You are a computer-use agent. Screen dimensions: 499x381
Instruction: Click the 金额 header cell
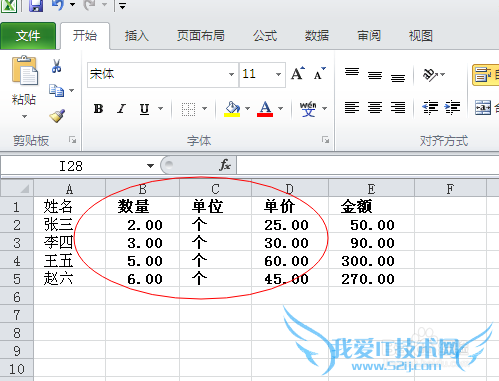[371, 207]
